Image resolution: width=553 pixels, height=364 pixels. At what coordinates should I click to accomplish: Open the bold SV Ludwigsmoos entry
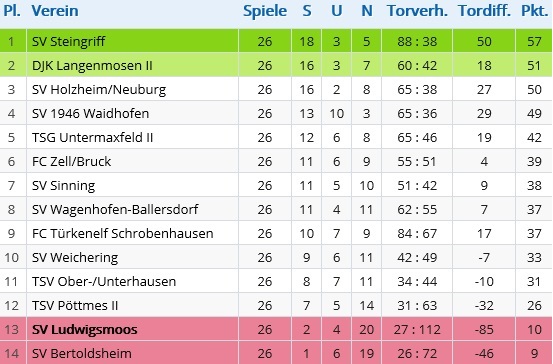pyautogui.click(x=85, y=329)
